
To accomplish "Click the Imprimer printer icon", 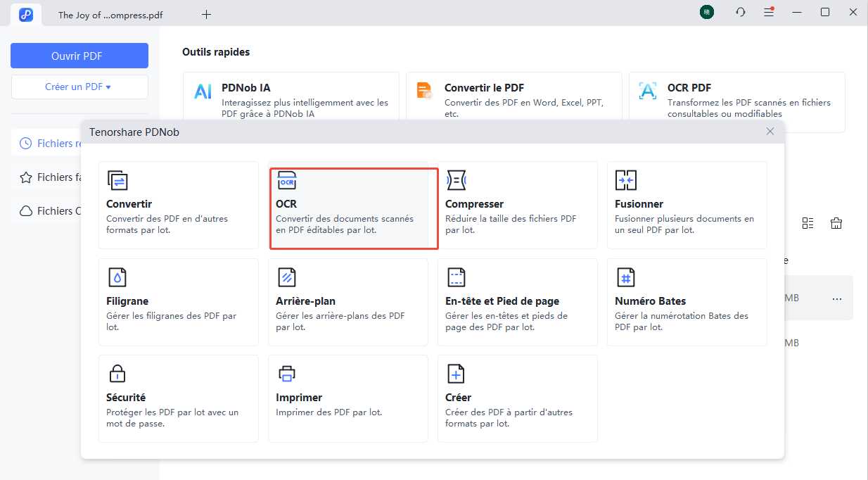I will (x=287, y=374).
